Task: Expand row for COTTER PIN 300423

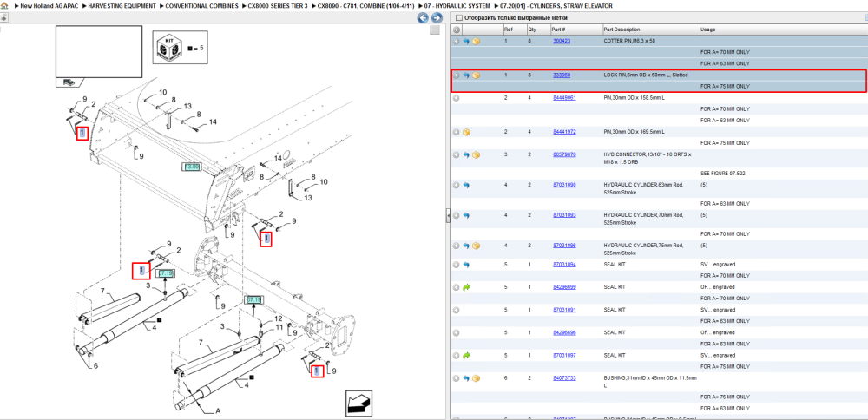Action: (457, 41)
